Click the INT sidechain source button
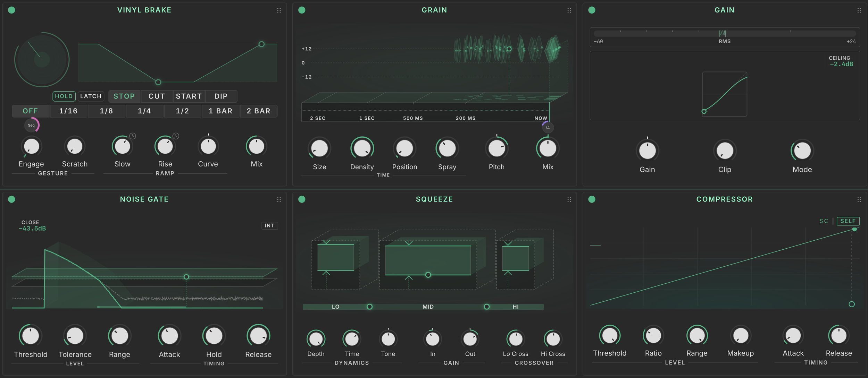The height and width of the screenshot is (378, 868). tap(269, 225)
